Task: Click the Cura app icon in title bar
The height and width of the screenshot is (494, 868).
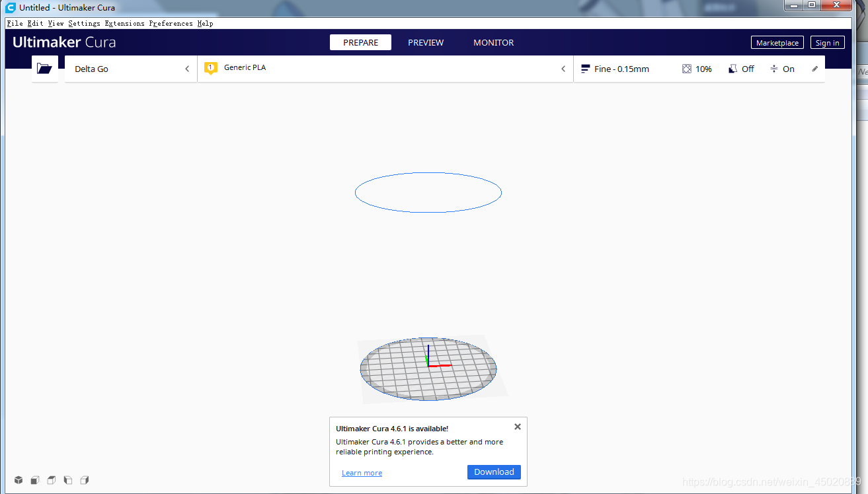Action: tap(11, 8)
